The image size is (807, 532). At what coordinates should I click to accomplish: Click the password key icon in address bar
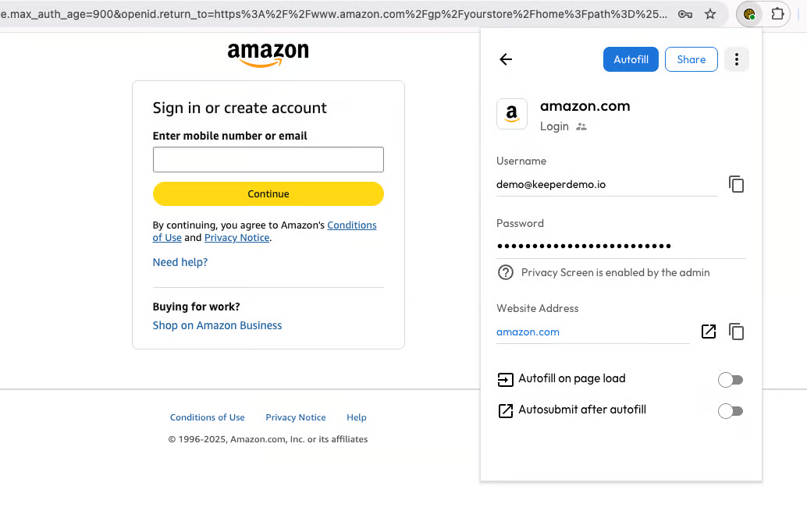click(x=685, y=14)
